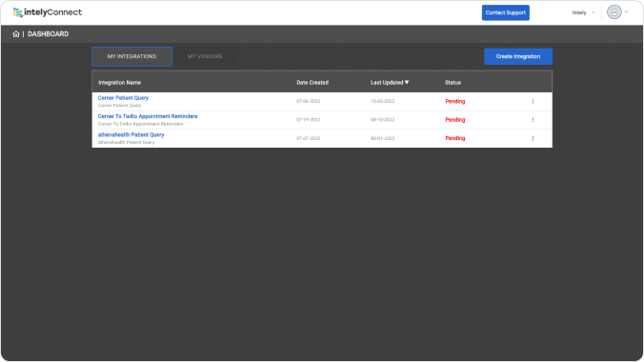Open three-dot menu for Cerner To Twilio row

click(x=533, y=120)
